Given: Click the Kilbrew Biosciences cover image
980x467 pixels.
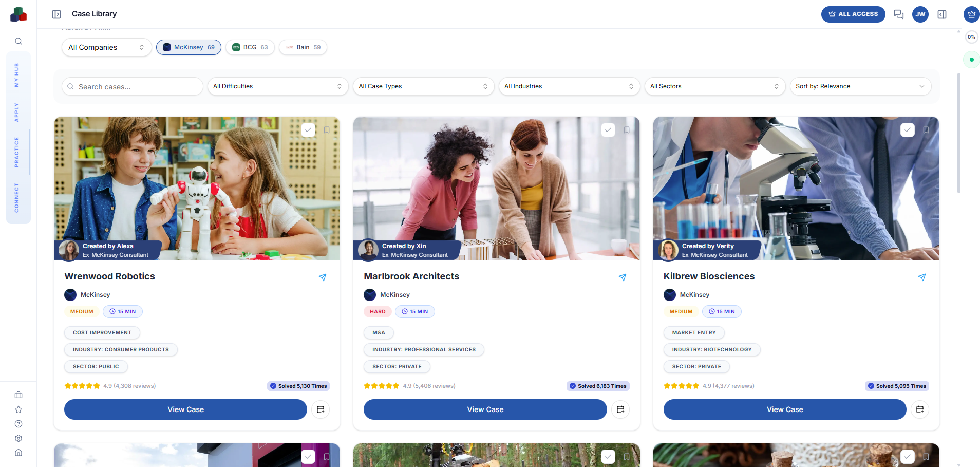Looking at the screenshot, I should pos(796,188).
